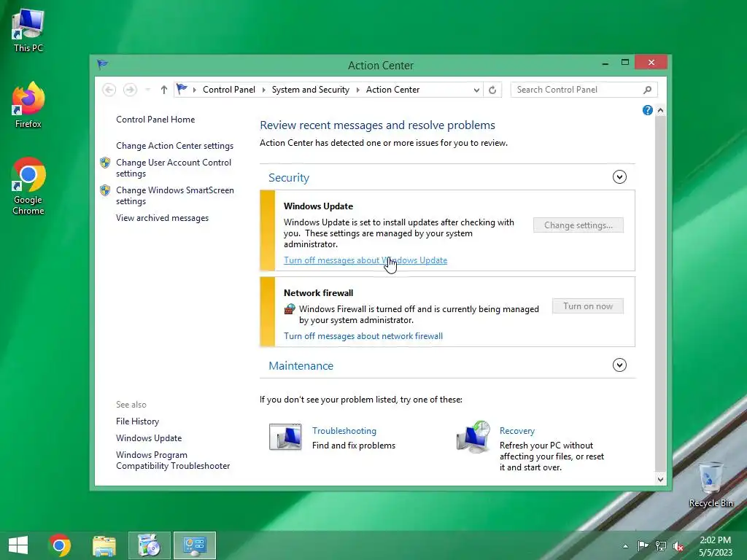Open Change Action Center settings
This screenshot has height=560, width=747.
click(x=174, y=146)
